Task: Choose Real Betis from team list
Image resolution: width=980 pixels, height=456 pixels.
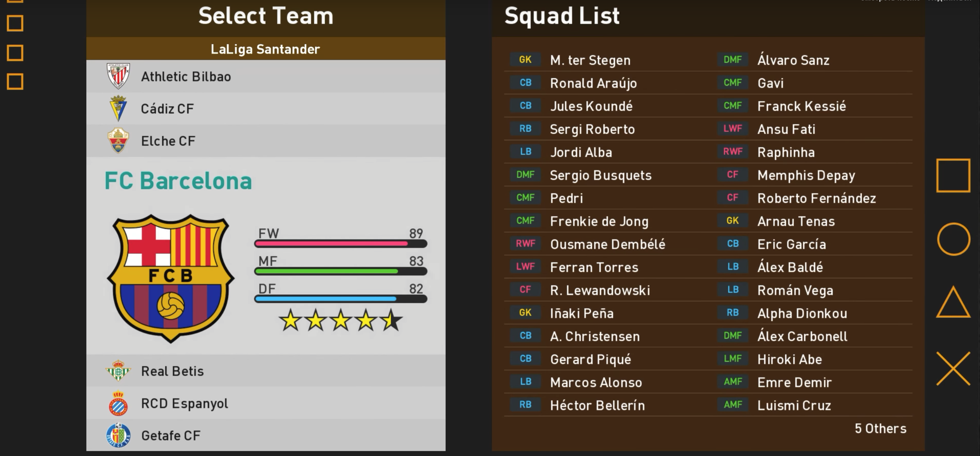Action: click(x=266, y=371)
